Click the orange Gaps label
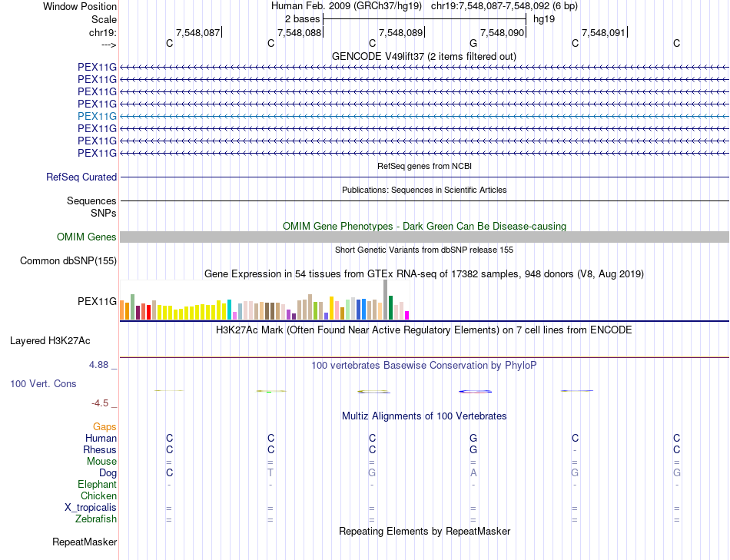 (x=105, y=426)
